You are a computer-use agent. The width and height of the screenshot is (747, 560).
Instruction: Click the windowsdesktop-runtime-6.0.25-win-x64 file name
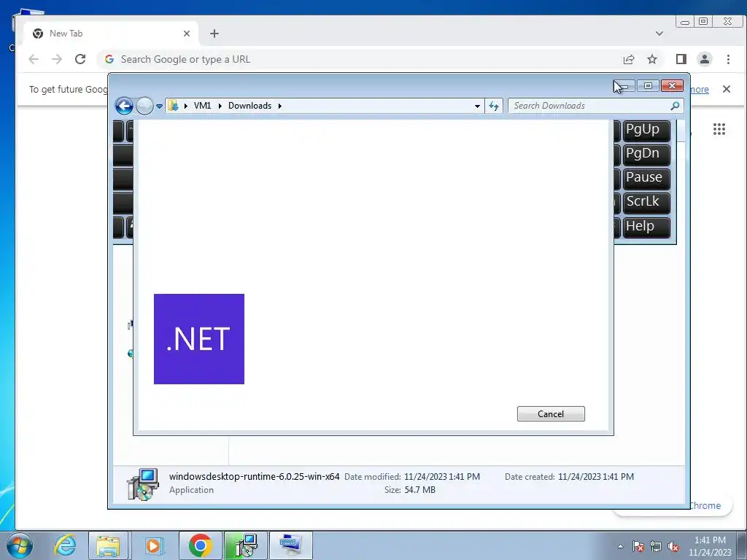pos(255,476)
